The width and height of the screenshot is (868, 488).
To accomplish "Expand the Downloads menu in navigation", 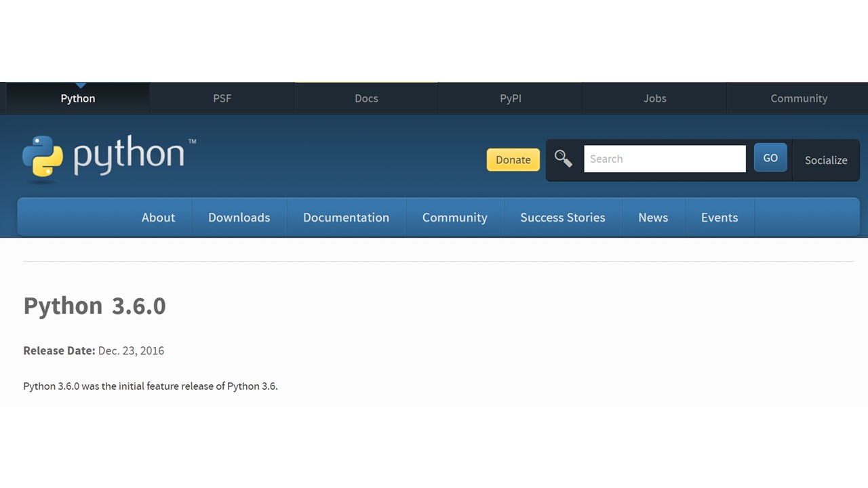I will 239,218.
